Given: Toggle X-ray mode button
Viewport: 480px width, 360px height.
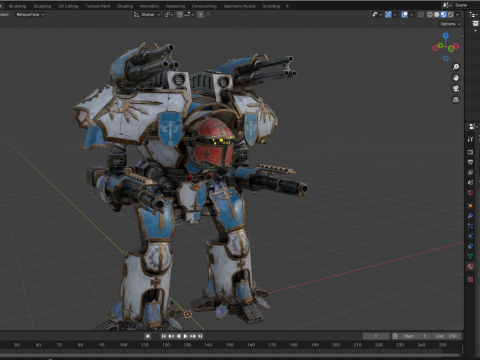Looking at the screenshot, I should 421,14.
